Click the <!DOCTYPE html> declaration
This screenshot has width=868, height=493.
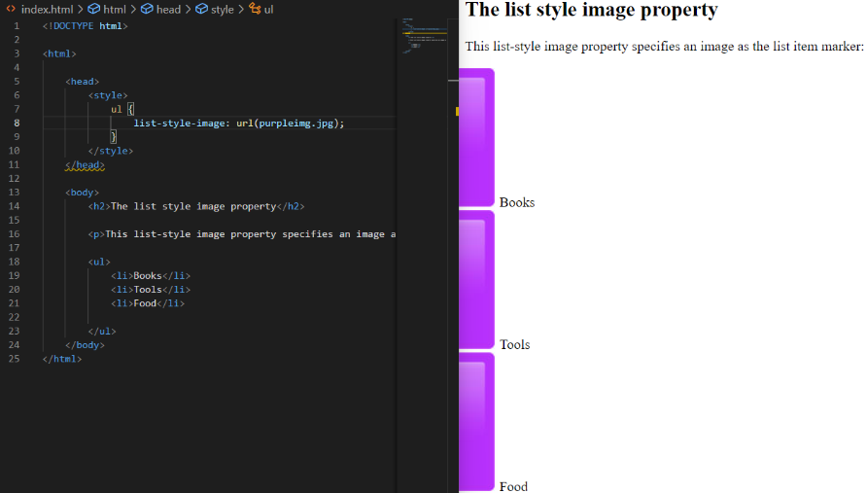86,26
